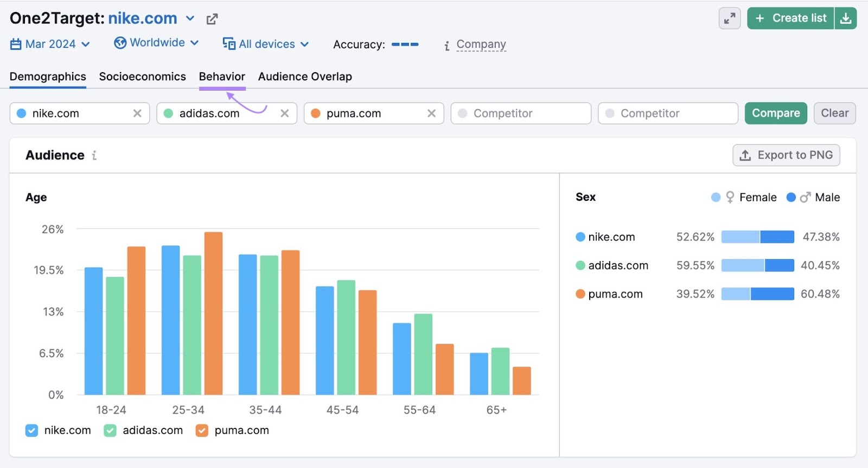Open the Mar 2024 date dropdown
The width and height of the screenshot is (868, 468).
(50, 44)
